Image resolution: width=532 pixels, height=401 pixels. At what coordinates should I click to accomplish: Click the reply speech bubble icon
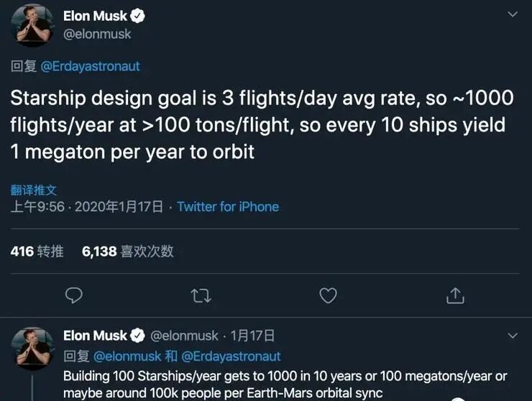[73, 295]
